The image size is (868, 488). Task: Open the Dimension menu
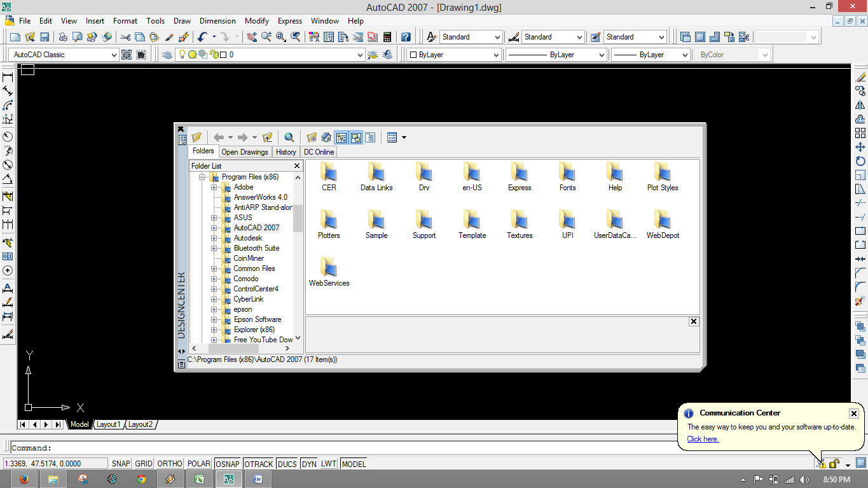(217, 21)
